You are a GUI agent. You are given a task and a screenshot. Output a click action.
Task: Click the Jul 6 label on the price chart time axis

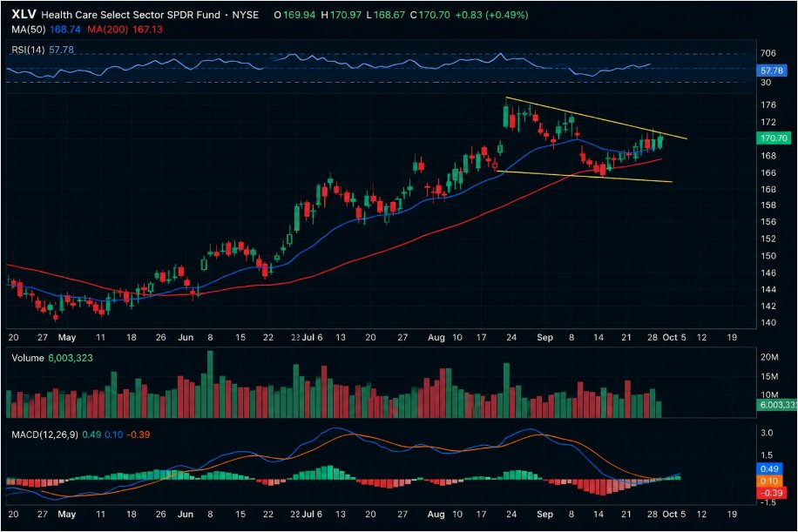312,337
